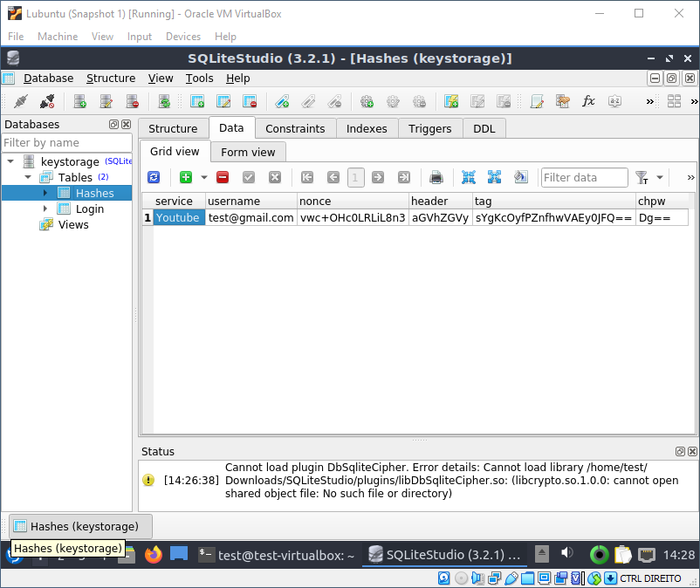Switch to the terminal test@test-virtualbox taskbar entry
Viewport: 700px width, 588px height.
tap(277, 555)
